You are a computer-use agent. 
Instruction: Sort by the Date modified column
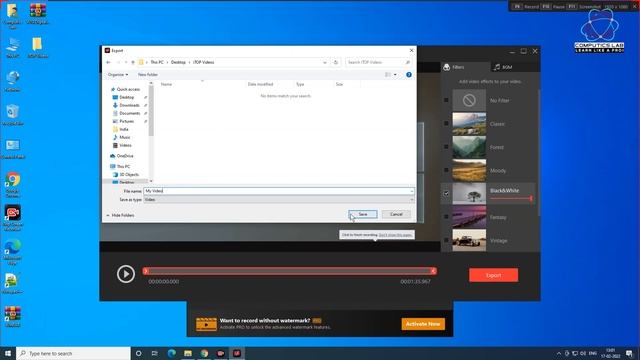pyautogui.click(x=260, y=84)
